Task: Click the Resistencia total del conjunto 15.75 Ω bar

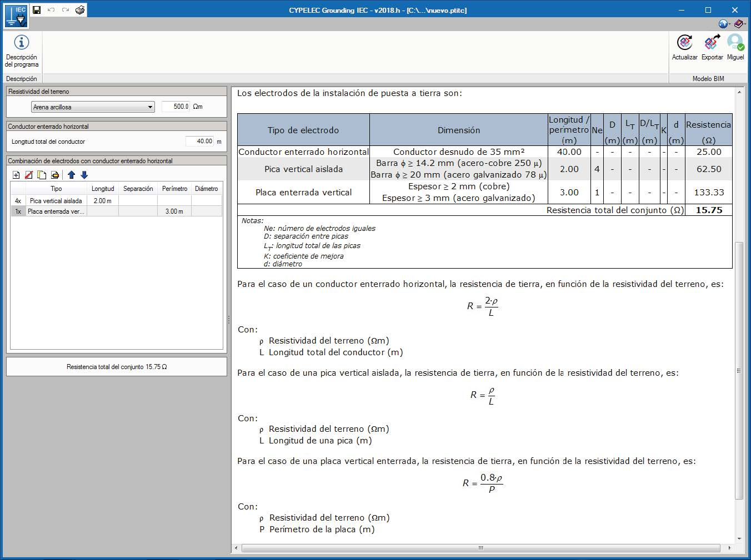Action: click(x=117, y=367)
